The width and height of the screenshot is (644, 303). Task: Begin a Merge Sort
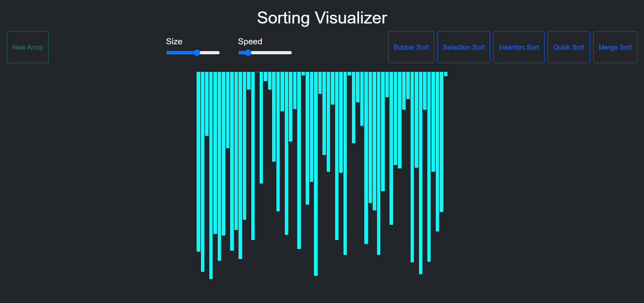[x=615, y=47]
